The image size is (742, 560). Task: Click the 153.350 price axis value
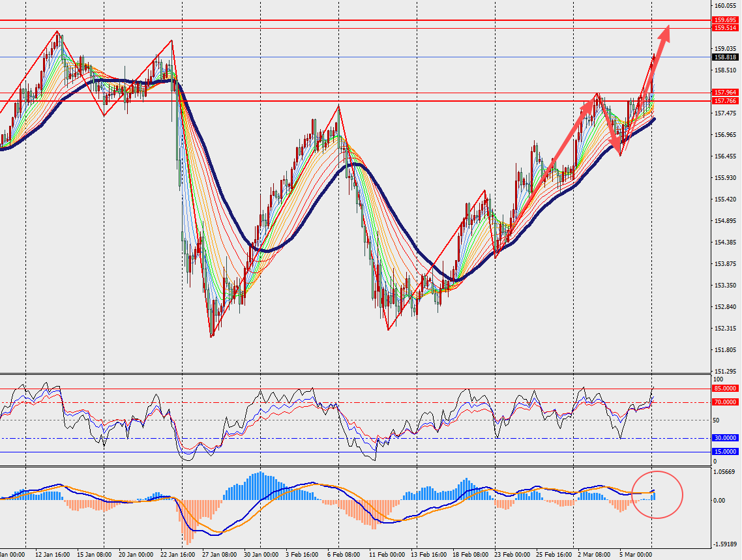726,285
